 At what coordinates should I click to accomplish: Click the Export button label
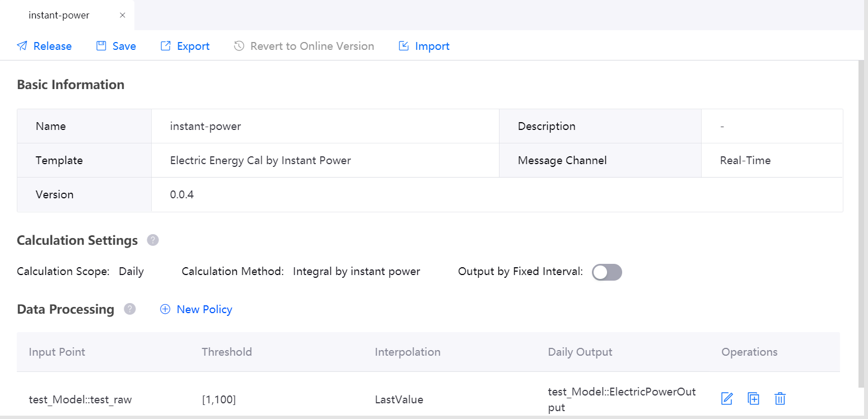pyautogui.click(x=193, y=46)
